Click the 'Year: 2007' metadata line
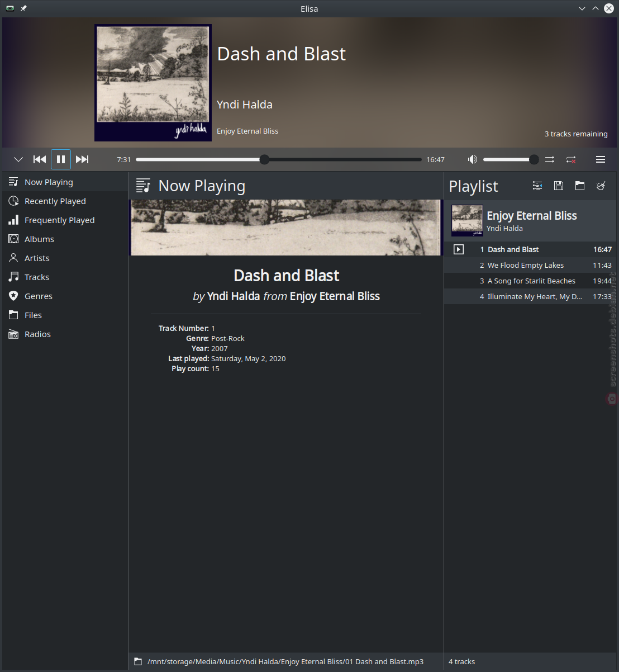This screenshot has width=619, height=672. [x=209, y=349]
